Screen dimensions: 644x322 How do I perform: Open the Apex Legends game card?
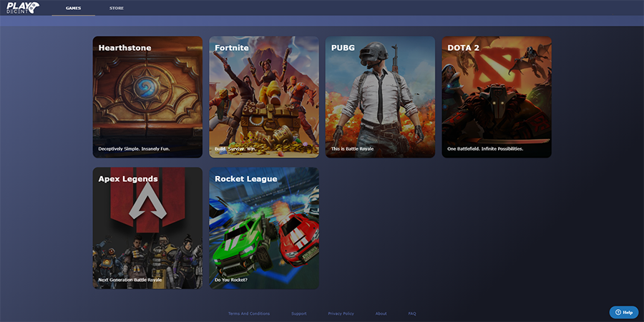147,228
